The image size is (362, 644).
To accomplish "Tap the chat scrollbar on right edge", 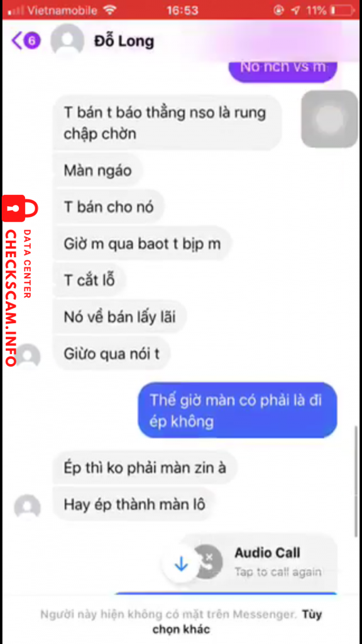I will point(356,481).
